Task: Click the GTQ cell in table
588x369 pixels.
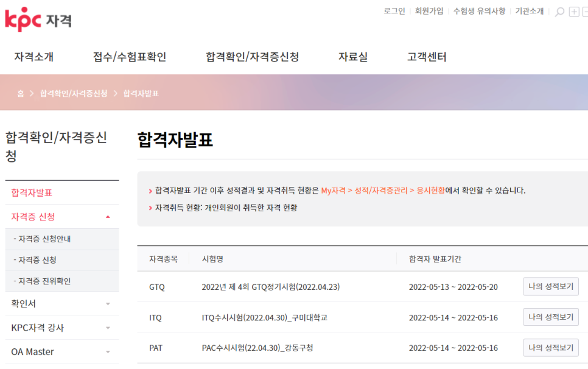Action: point(157,287)
